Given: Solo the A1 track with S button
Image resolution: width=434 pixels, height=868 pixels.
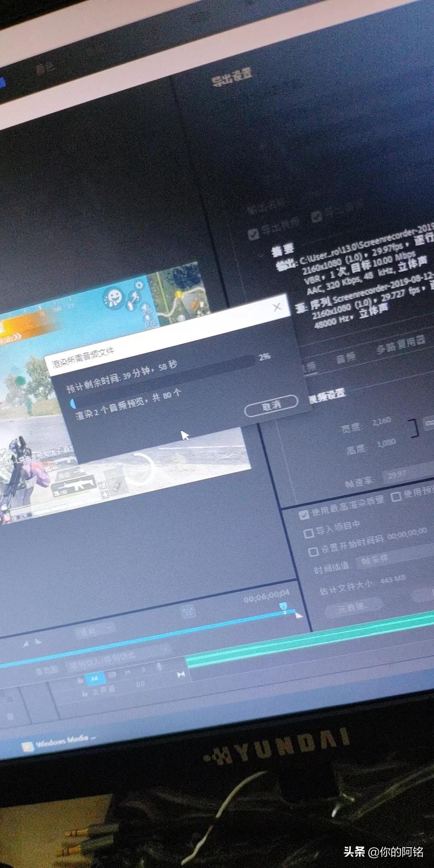Looking at the screenshot, I should pyautogui.click(x=143, y=670).
